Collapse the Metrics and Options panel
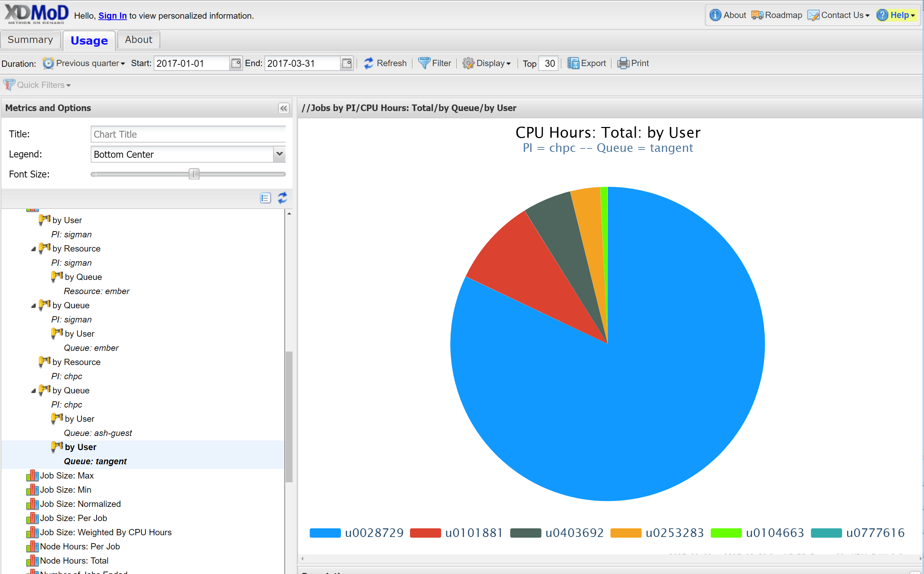 pyautogui.click(x=283, y=108)
